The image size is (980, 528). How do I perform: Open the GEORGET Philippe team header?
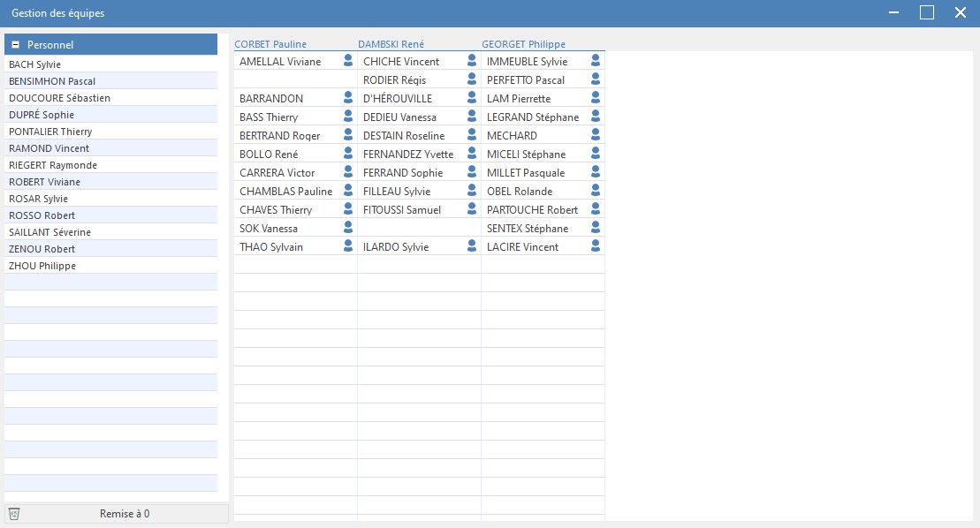(x=524, y=44)
